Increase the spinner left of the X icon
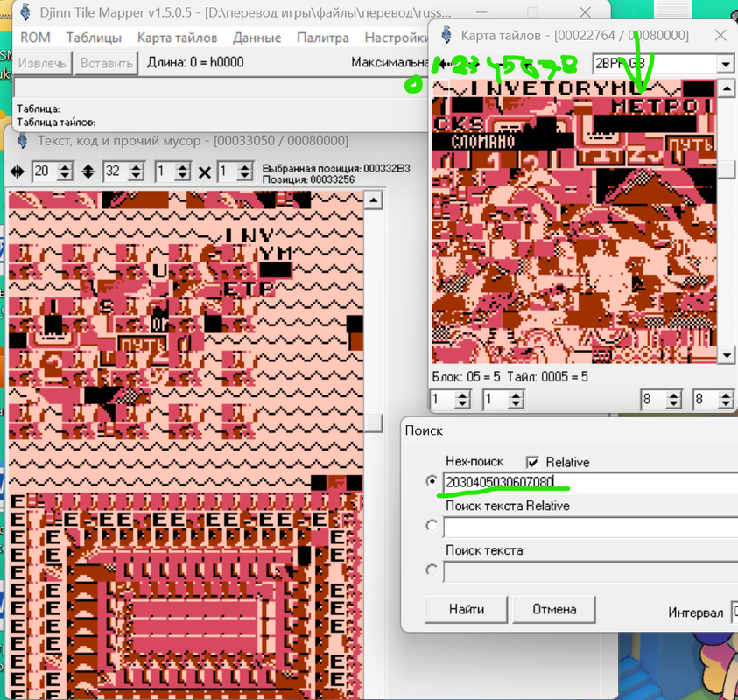This screenshot has width=738, height=700. 183,167
